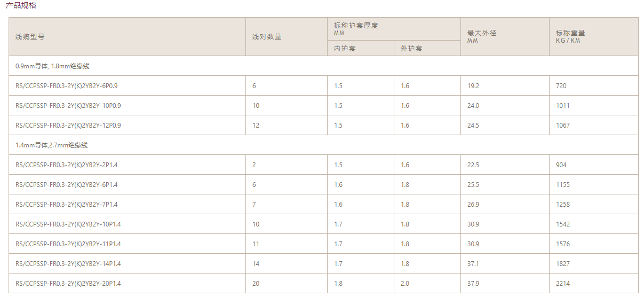644x297 pixels.
Task: Click the 标称重量 KG/KM header
Action: tap(570, 36)
